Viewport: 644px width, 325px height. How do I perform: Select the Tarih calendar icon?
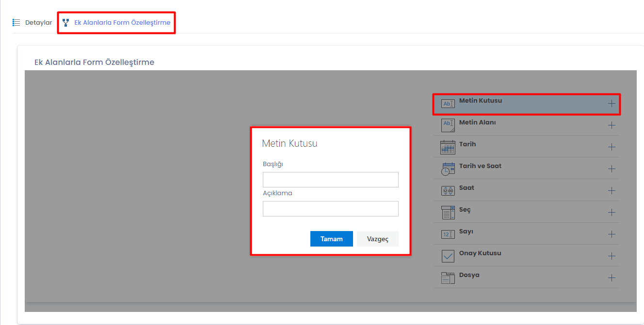[x=448, y=147]
